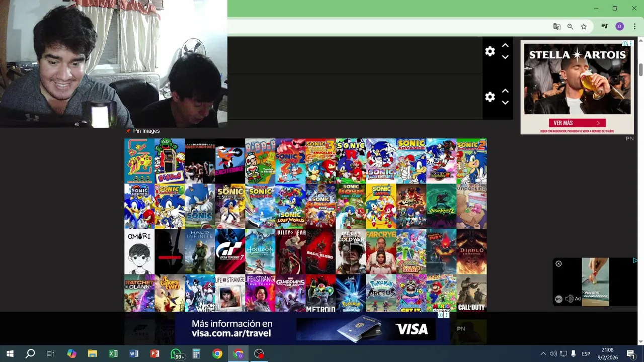The height and width of the screenshot is (362, 644).
Task: Select the Excitebike game thumbnail
Action: 230,161
